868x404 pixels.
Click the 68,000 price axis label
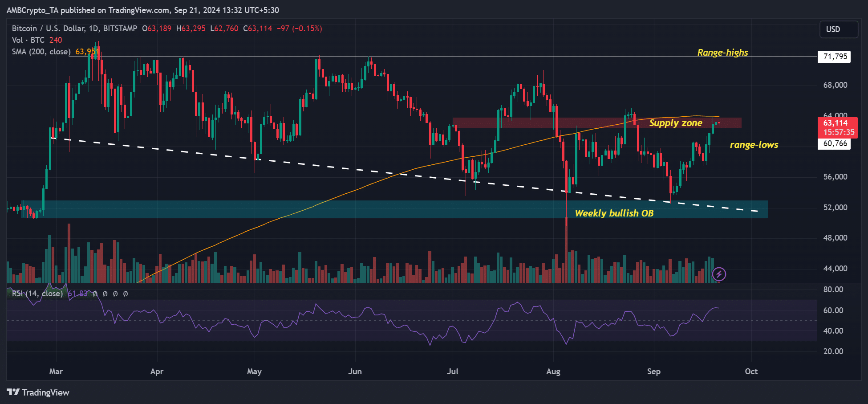pos(836,85)
